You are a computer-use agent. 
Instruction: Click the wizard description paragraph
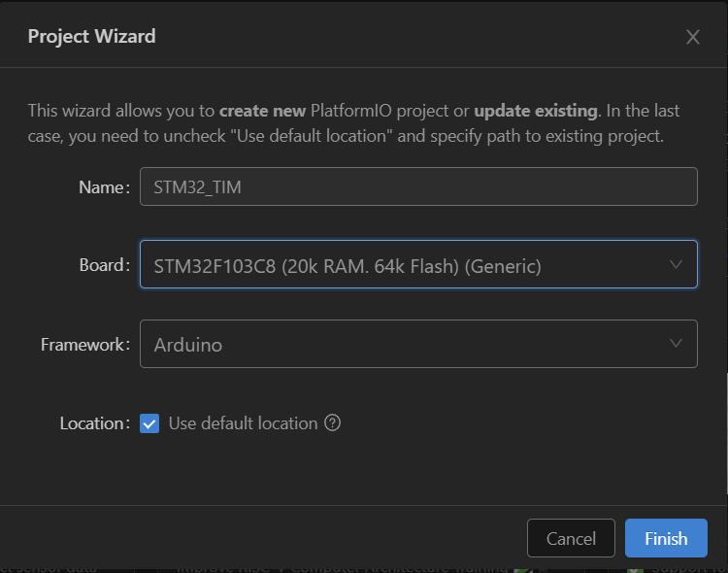coord(353,123)
